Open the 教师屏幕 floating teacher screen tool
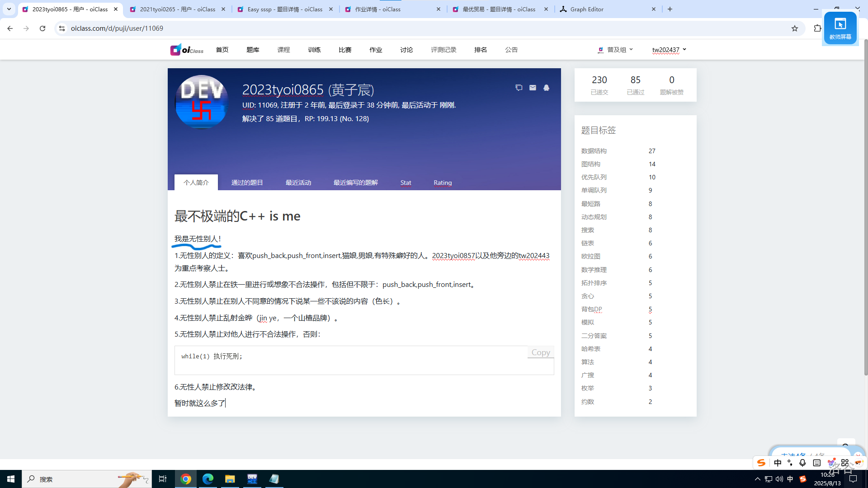The image size is (868, 488). [x=840, y=28]
